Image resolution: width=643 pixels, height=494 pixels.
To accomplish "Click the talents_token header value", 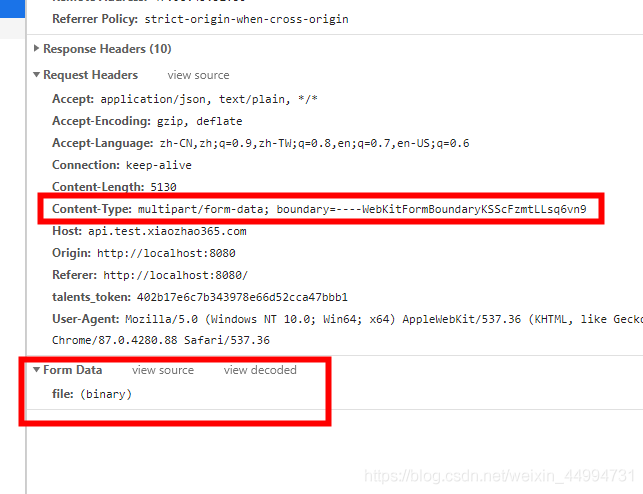I will [241, 297].
